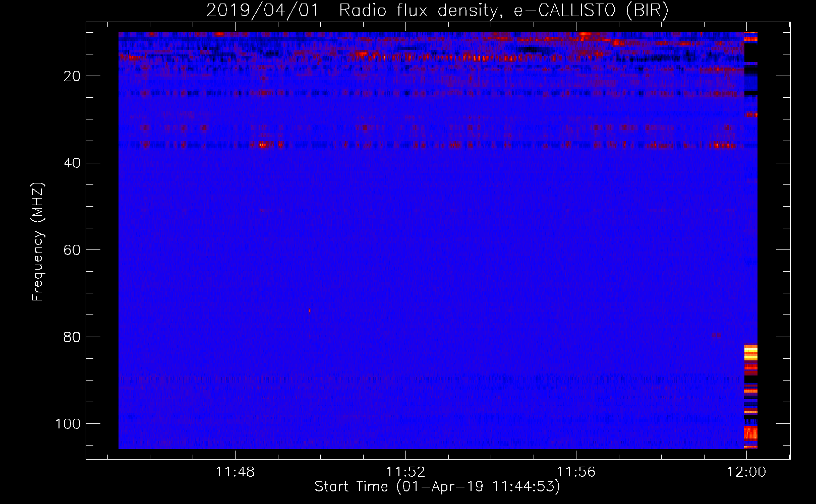Click the "Start Time (01-Apr-19 11:44:53)" axis label
The height and width of the screenshot is (504, 816).
tap(437, 487)
